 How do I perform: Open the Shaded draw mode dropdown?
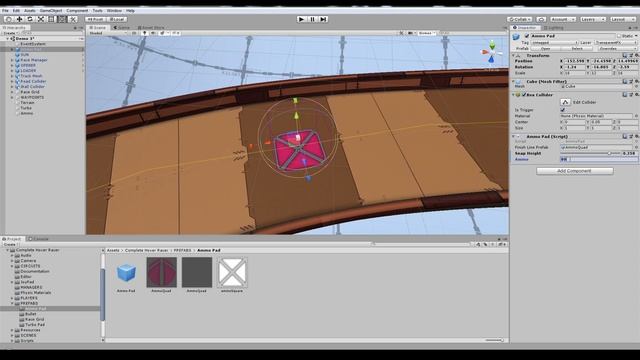pyautogui.click(x=108, y=33)
